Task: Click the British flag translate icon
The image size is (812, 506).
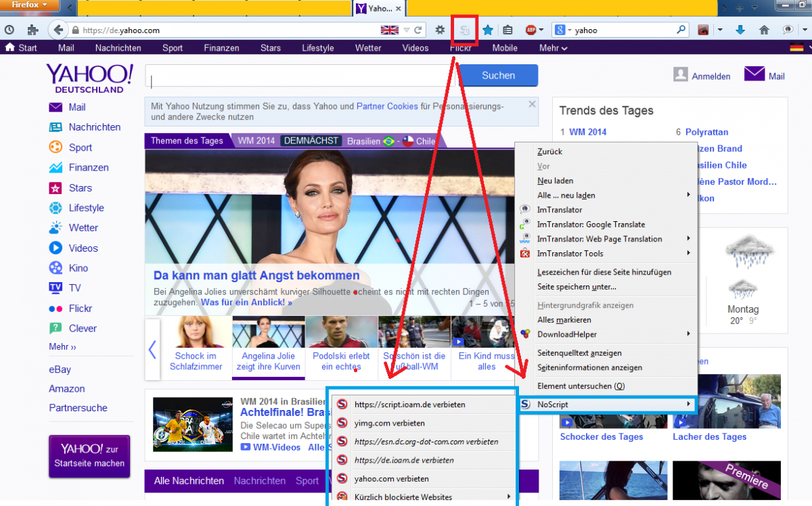Action: 390,30
